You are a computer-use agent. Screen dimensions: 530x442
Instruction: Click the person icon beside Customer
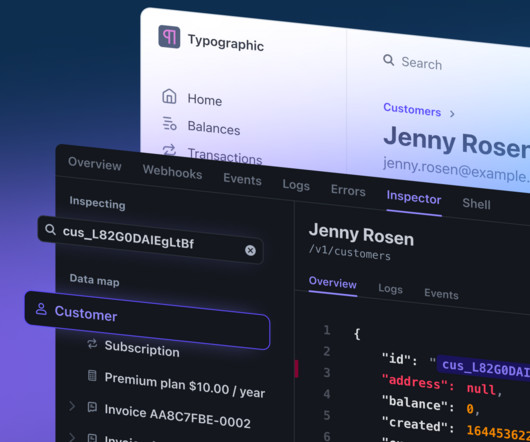41,309
